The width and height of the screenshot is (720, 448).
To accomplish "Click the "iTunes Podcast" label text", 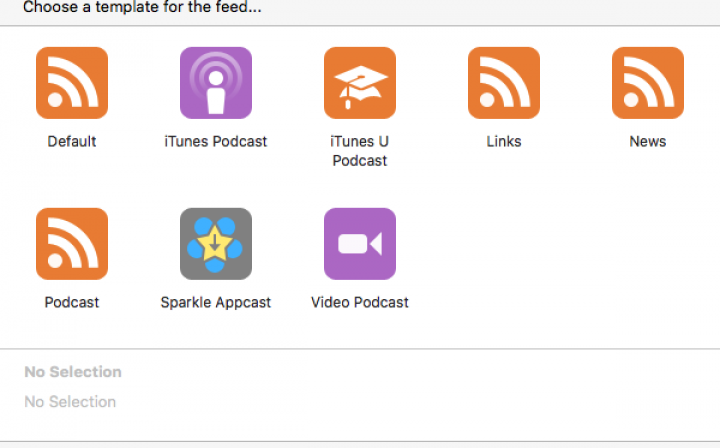I will (216, 141).
